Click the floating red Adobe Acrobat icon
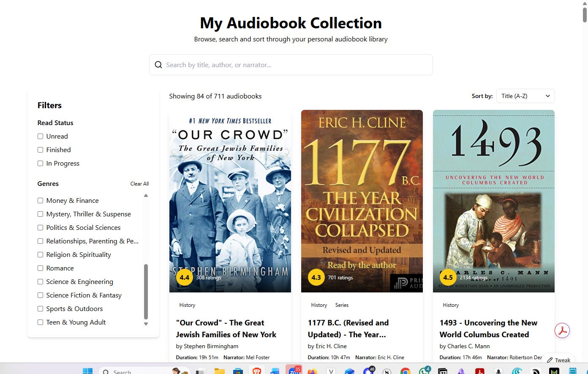The height and width of the screenshot is (374, 588). pyautogui.click(x=562, y=330)
